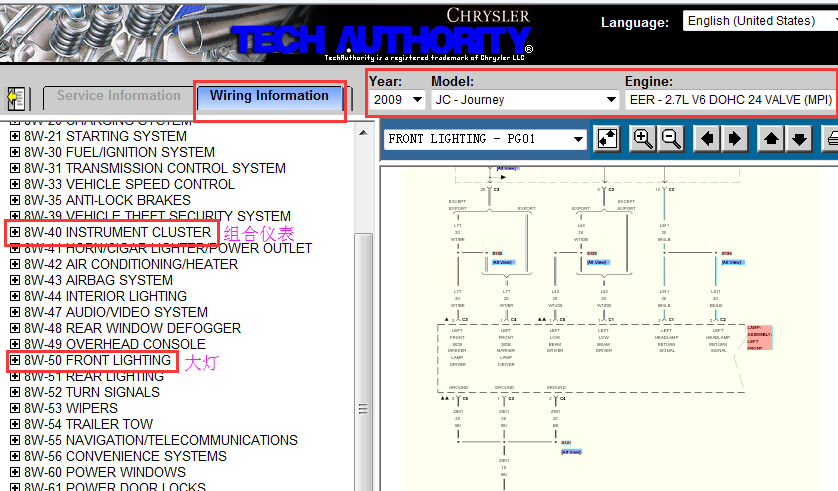The height and width of the screenshot is (491, 838).
Task: Select 8W-56 CONVENIENCE SYSTEMS item
Action: click(x=126, y=457)
